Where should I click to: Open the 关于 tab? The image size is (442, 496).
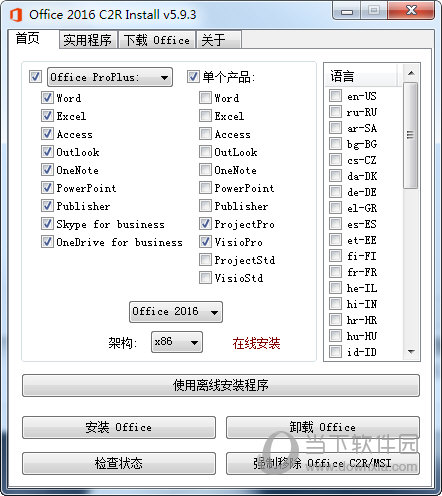point(219,40)
